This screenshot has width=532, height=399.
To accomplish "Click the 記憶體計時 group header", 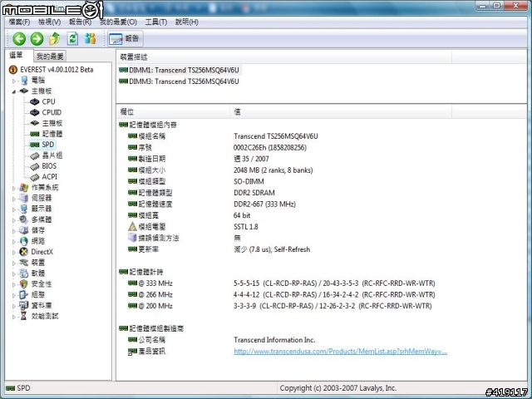I will click(141, 272).
